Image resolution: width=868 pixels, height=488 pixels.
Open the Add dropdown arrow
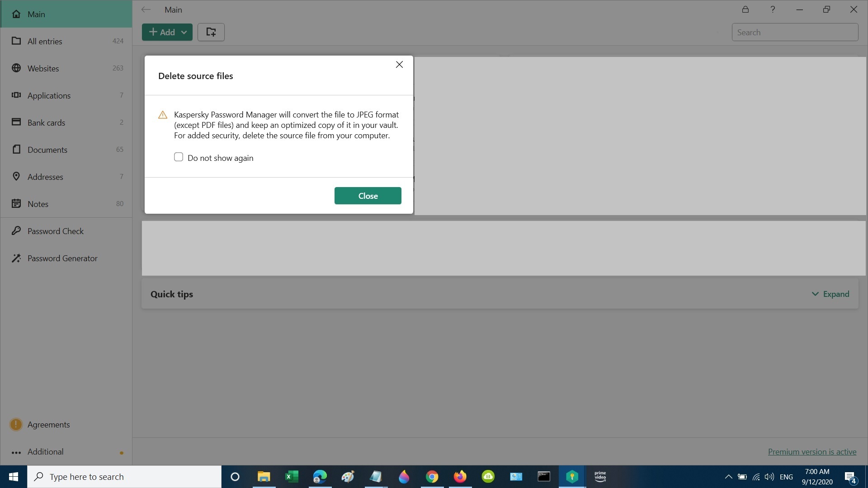click(184, 32)
